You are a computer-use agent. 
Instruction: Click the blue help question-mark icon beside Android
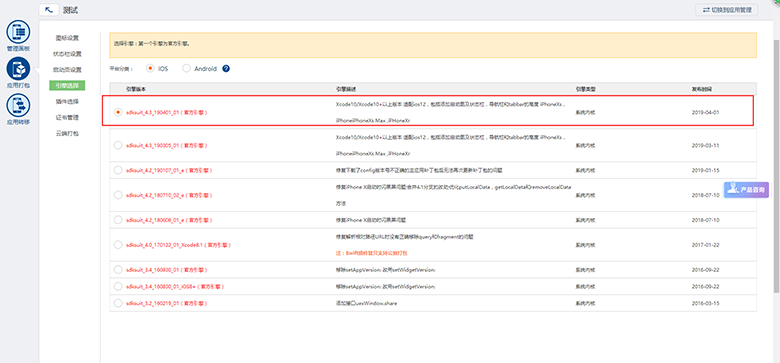click(x=226, y=69)
